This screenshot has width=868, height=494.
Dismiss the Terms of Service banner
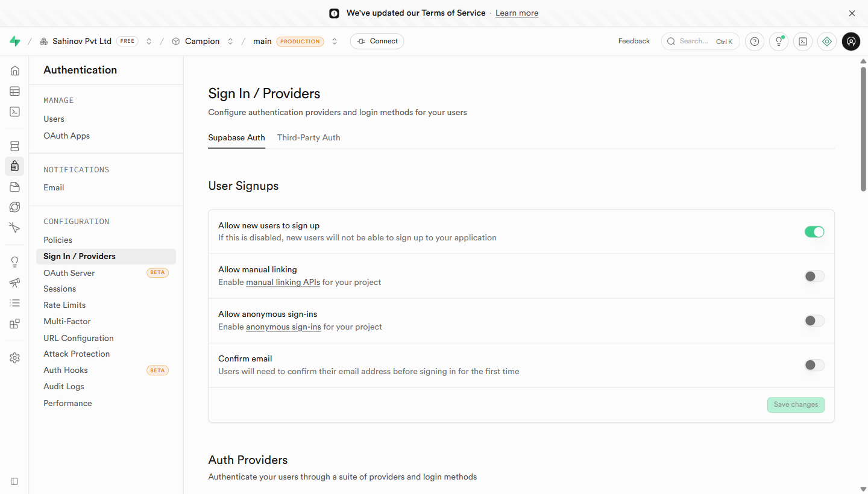(x=852, y=13)
